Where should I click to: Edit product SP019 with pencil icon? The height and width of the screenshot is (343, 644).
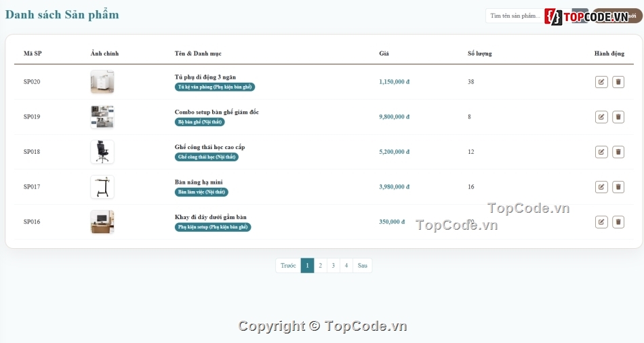point(601,117)
